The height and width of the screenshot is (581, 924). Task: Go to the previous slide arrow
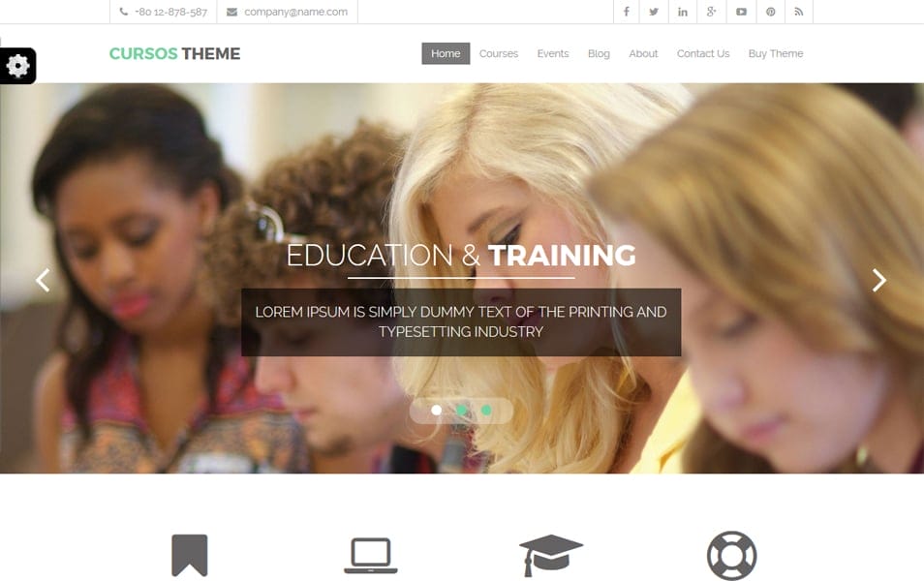(43, 280)
